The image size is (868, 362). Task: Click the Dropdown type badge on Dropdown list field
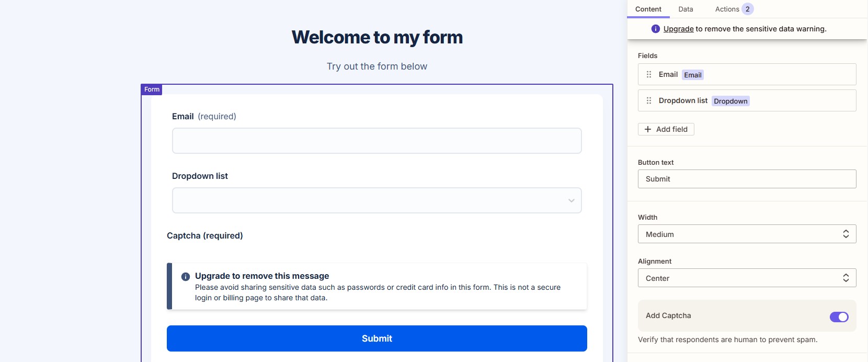coord(730,101)
